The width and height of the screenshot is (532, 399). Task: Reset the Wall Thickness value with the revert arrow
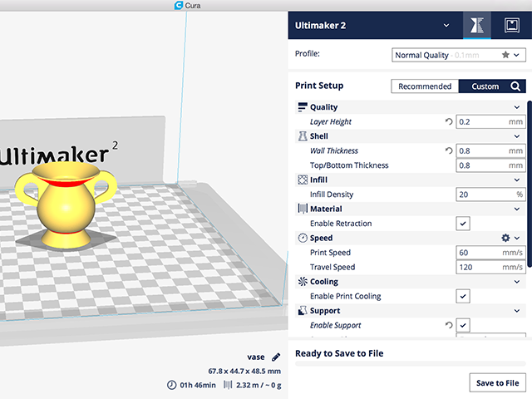pyautogui.click(x=449, y=150)
